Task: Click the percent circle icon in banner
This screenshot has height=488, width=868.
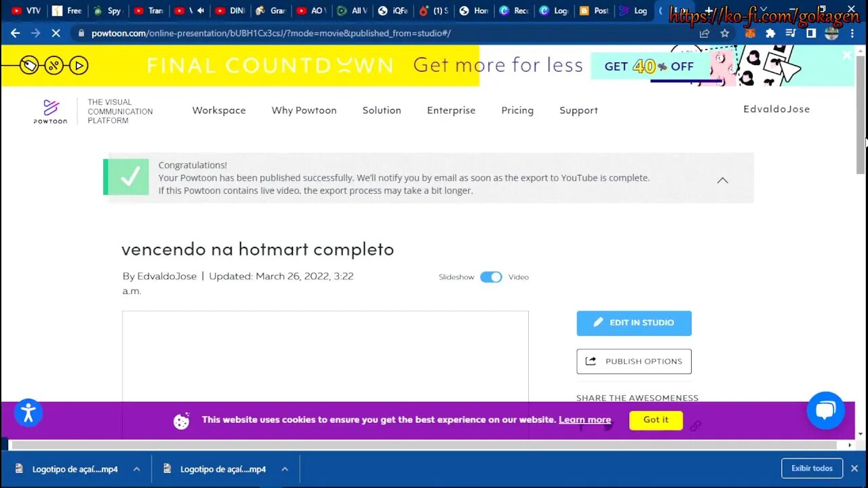Action: (x=54, y=66)
